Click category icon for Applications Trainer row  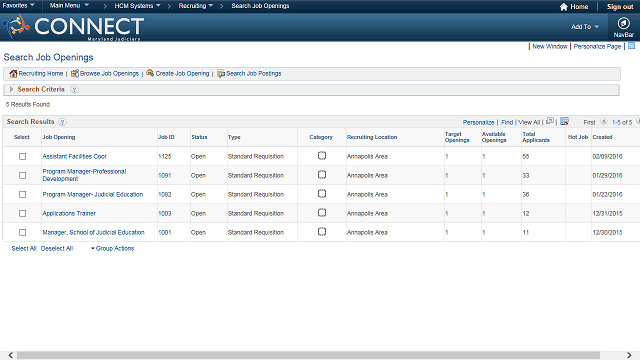click(x=322, y=213)
